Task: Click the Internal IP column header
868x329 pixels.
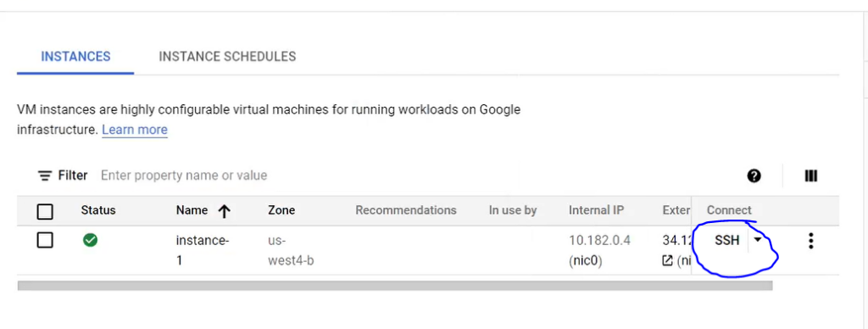Action: pos(596,210)
